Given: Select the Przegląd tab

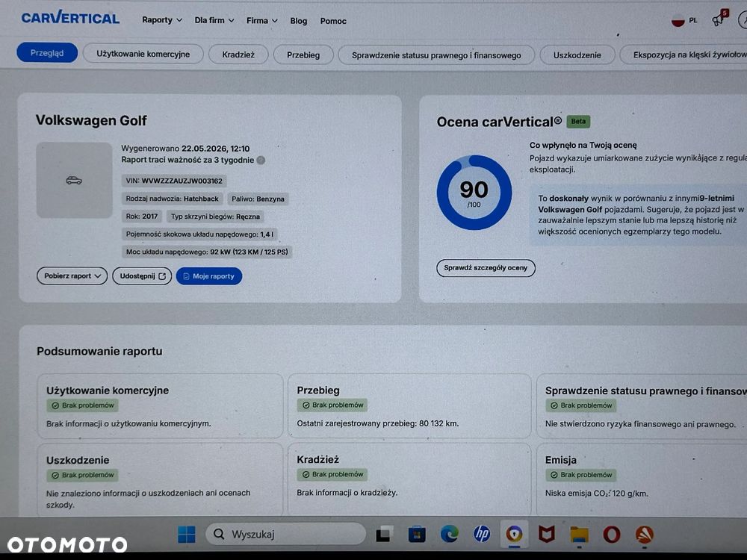Looking at the screenshot, I should coord(46,53).
